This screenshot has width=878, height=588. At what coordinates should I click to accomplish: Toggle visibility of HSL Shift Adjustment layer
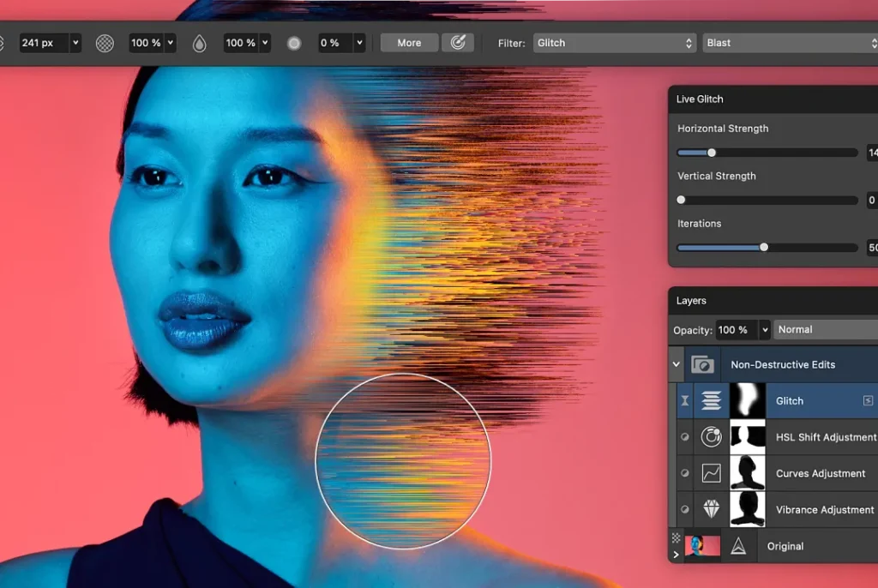click(683, 437)
